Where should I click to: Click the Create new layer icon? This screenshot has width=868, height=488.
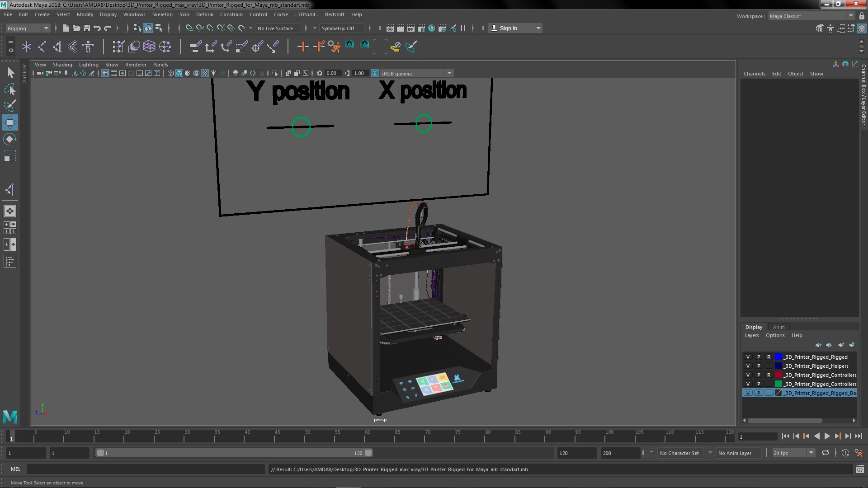coord(841,345)
